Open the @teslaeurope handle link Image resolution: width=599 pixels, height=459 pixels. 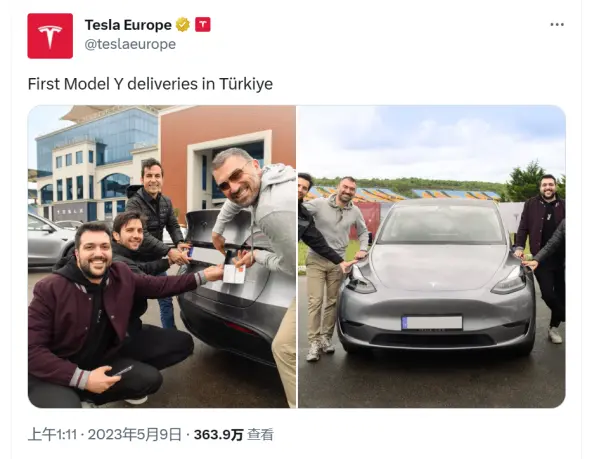[130, 44]
